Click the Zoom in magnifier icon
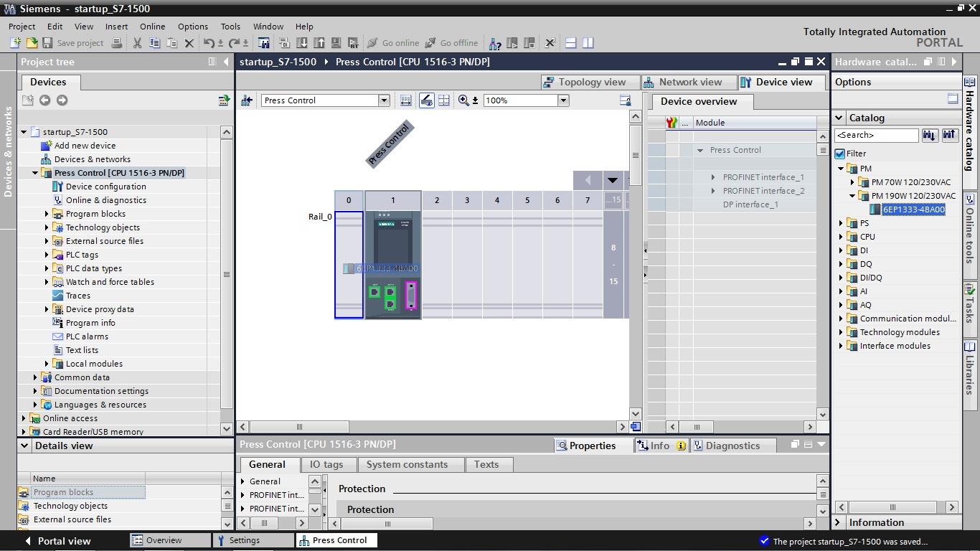980x551 pixels. coord(463,100)
